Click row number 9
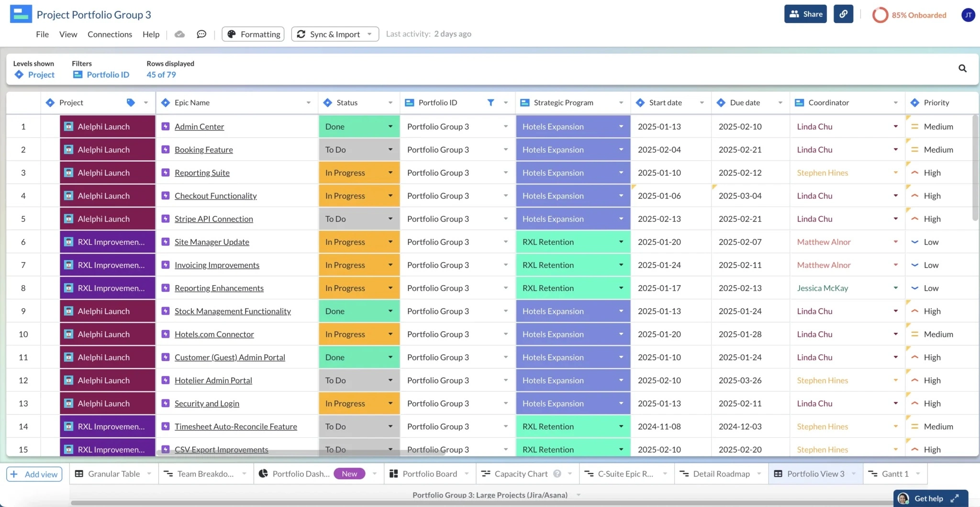This screenshot has width=980, height=507. (23, 311)
